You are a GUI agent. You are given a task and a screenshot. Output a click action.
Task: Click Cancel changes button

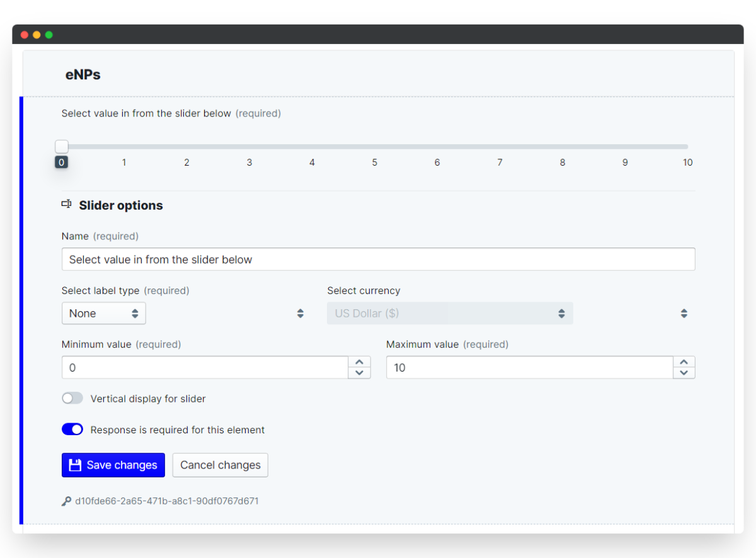[220, 465]
